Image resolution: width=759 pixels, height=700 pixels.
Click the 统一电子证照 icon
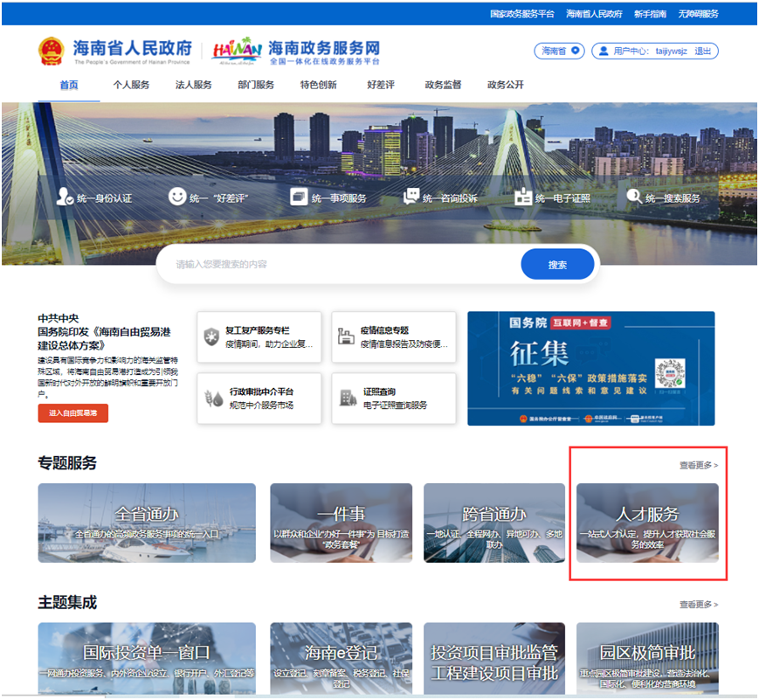[523, 197]
